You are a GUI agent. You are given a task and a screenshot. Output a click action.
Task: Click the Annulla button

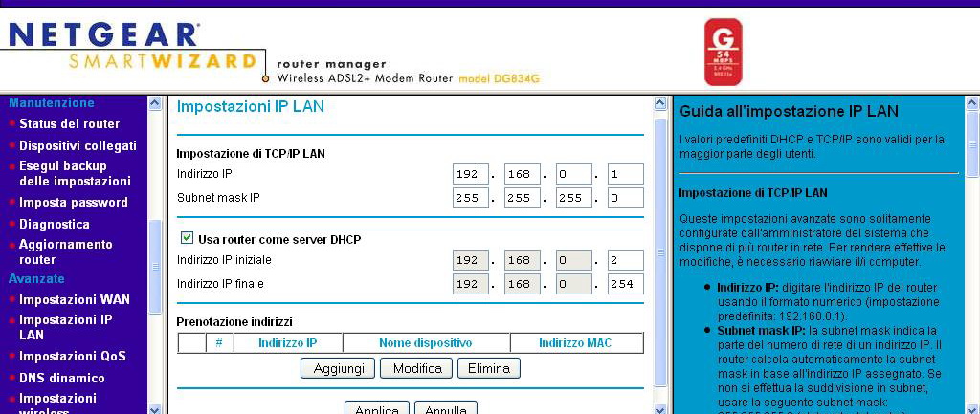[446, 408]
